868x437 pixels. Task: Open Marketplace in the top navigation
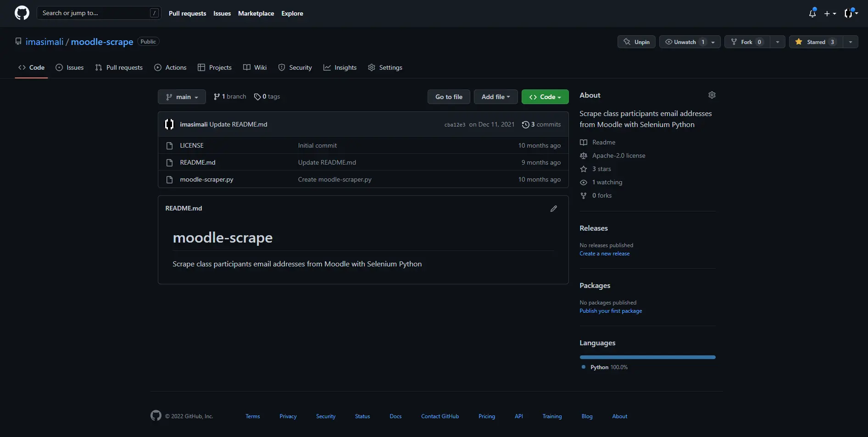[x=256, y=13]
